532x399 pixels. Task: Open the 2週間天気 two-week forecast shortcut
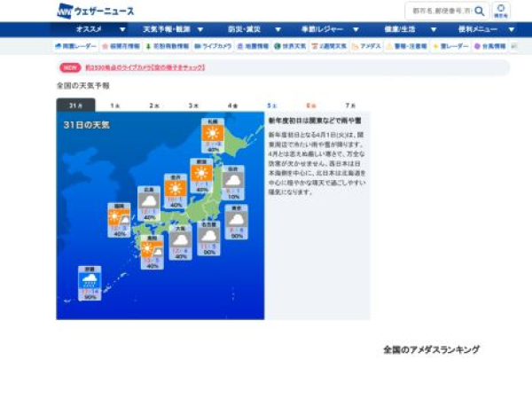pyautogui.click(x=329, y=46)
